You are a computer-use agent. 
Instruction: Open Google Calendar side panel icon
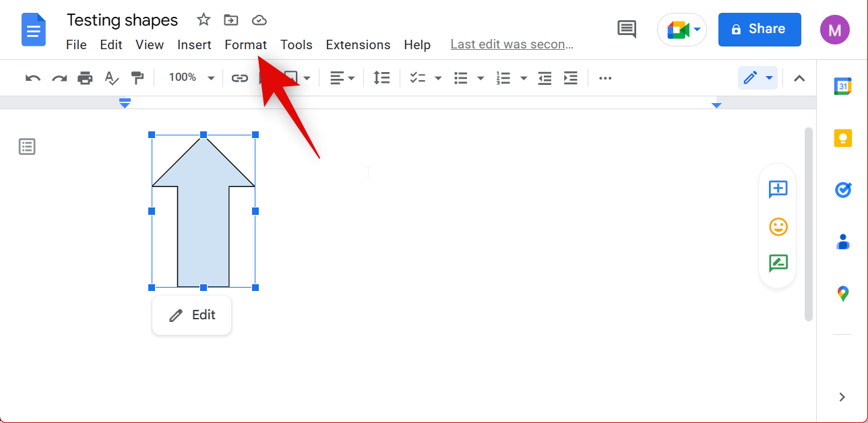842,86
